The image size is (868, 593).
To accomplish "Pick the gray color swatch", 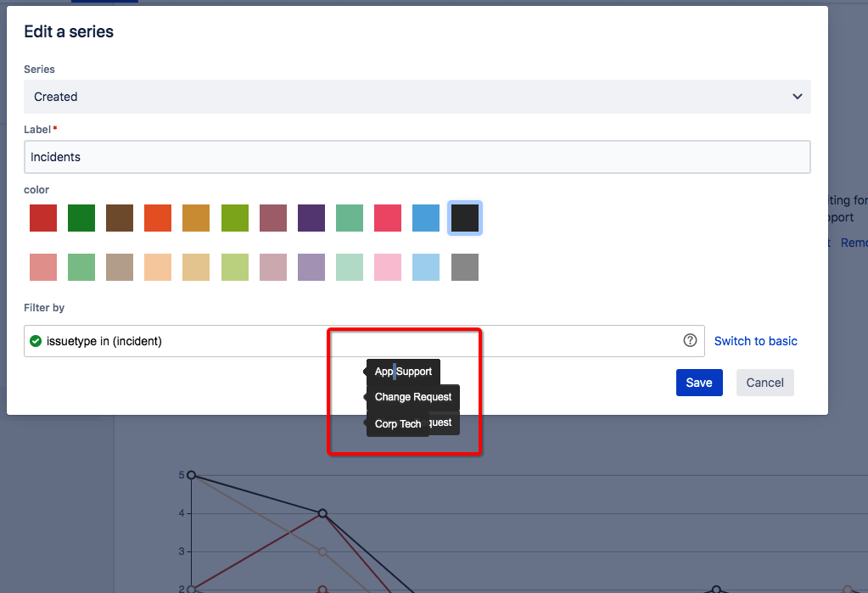I will [x=465, y=267].
